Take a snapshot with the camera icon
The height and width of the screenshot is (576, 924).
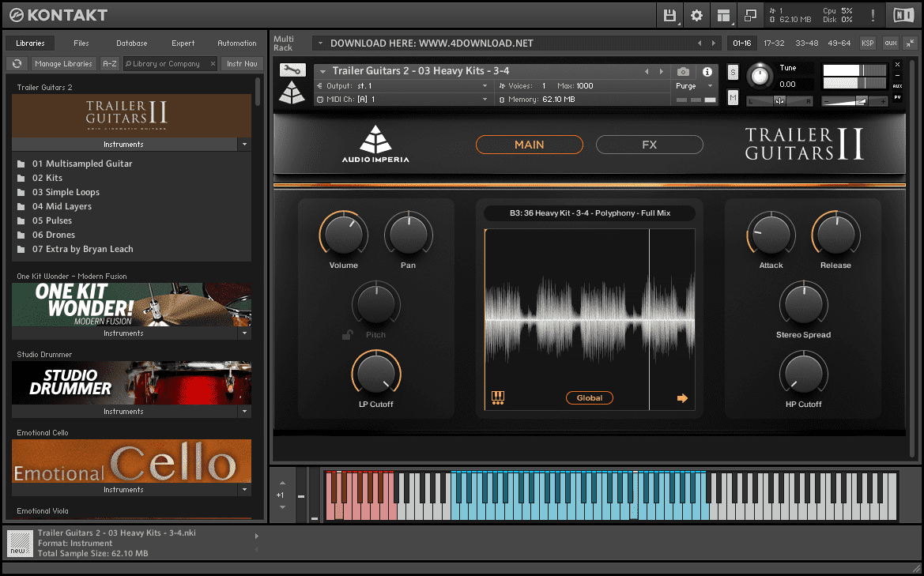pos(685,71)
